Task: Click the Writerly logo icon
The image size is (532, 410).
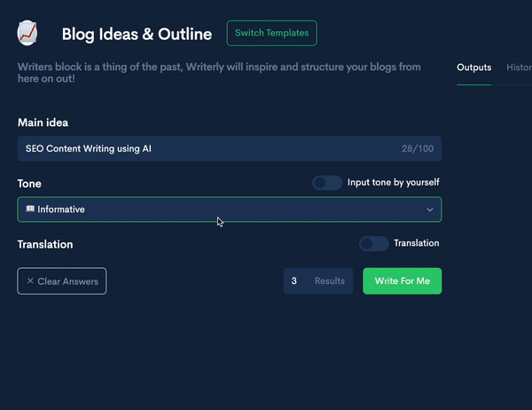Action: 28,34
